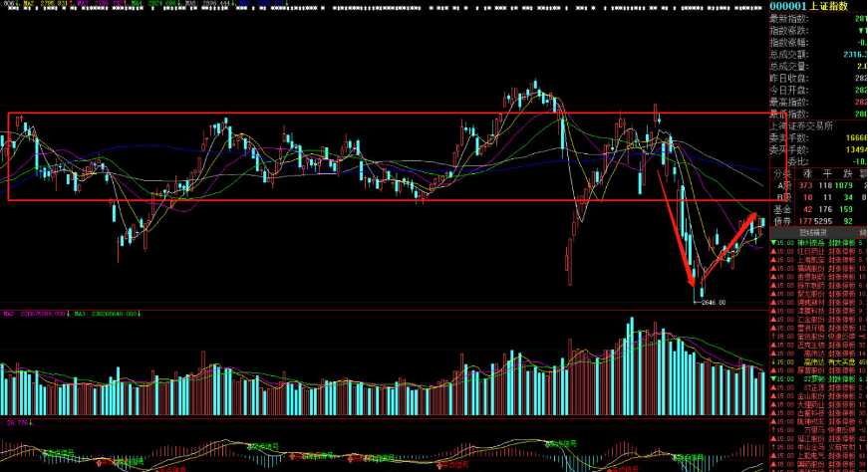Image resolution: width=868 pixels, height=472 pixels.
Task: Click the 2646.80 low price marker
Action: 712,302
